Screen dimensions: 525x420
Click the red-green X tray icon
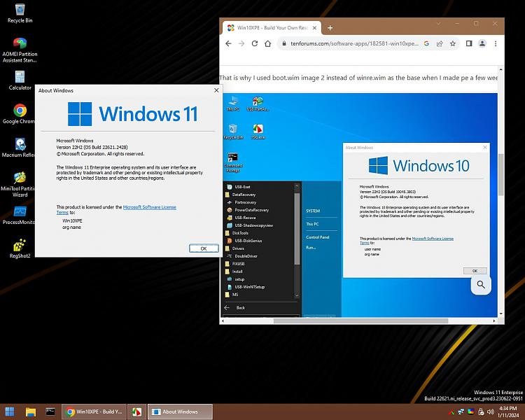(x=451, y=412)
